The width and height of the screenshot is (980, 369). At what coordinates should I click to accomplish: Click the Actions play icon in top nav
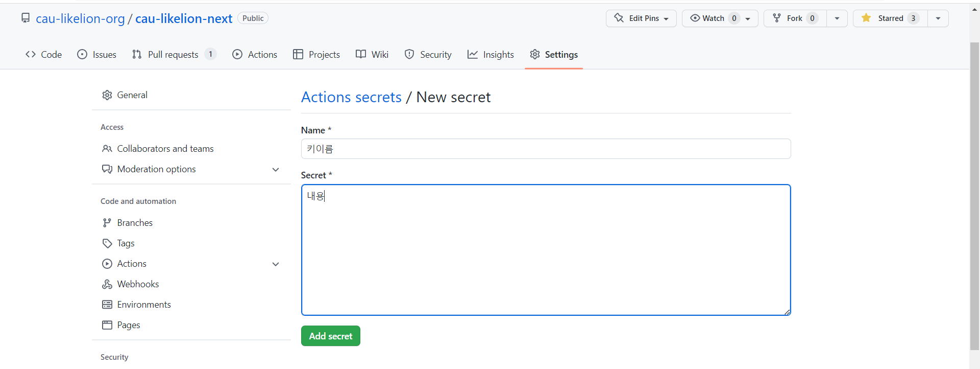click(x=237, y=54)
